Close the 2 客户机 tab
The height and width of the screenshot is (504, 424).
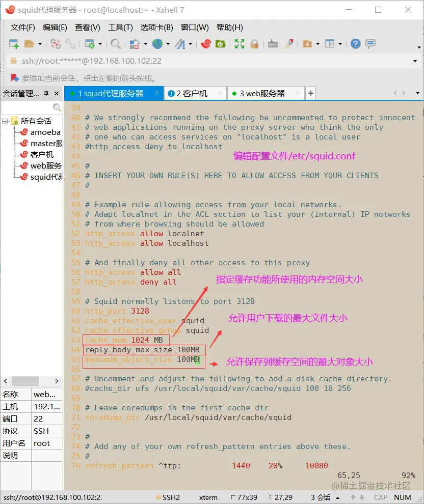click(220, 93)
